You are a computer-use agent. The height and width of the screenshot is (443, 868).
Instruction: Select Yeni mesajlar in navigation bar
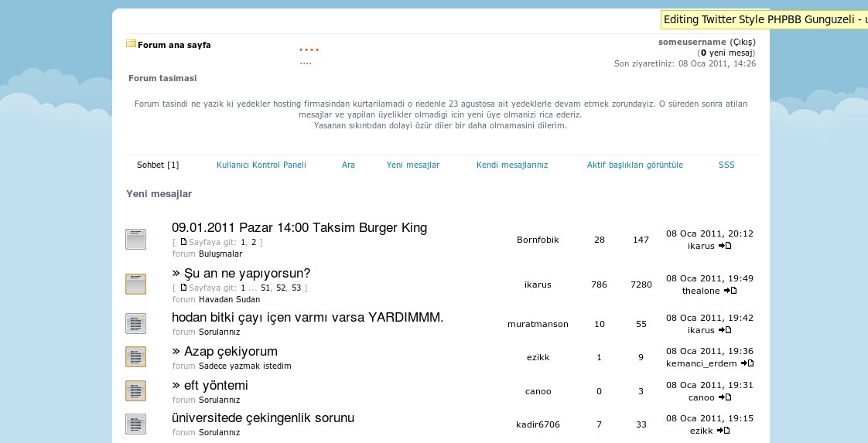click(413, 165)
